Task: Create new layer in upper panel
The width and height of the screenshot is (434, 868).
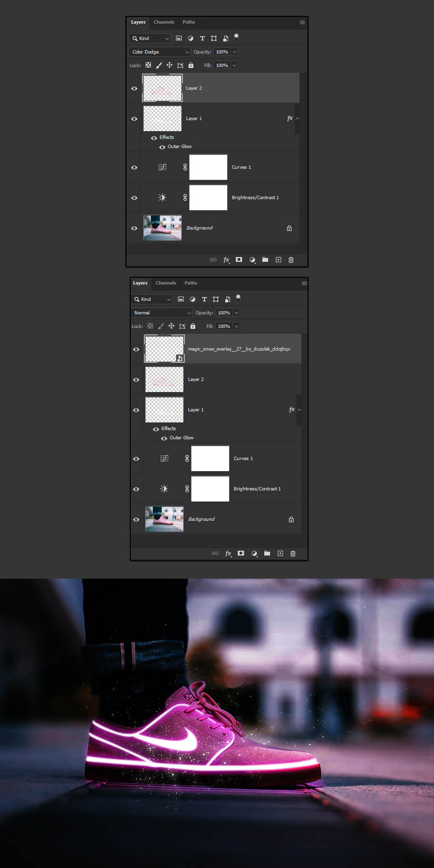Action: (x=278, y=259)
